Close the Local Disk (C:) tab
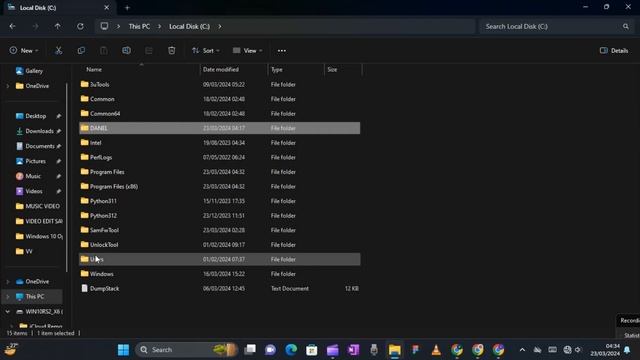The image size is (640, 360). 107,7
